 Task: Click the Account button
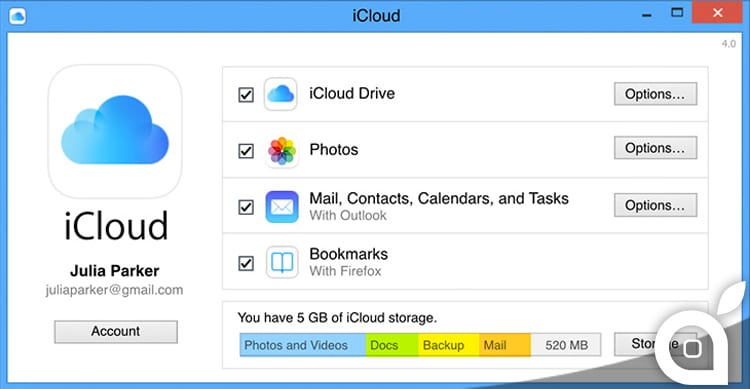point(116,332)
